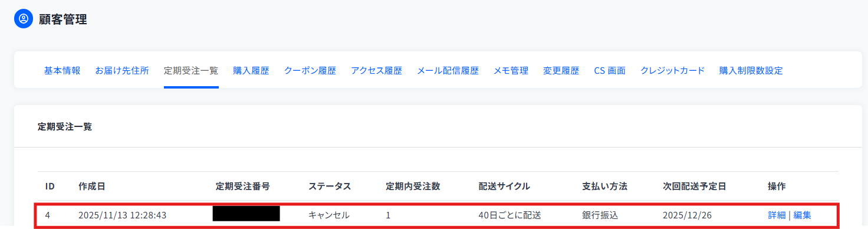Open the 基本情報 tab
The image size is (868, 229).
pos(63,71)
